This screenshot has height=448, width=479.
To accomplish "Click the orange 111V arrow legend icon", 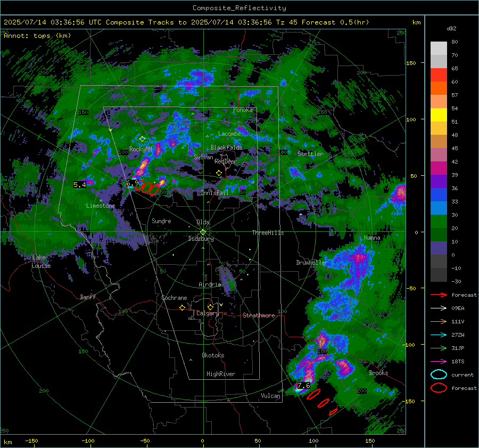I will (439, 321).
